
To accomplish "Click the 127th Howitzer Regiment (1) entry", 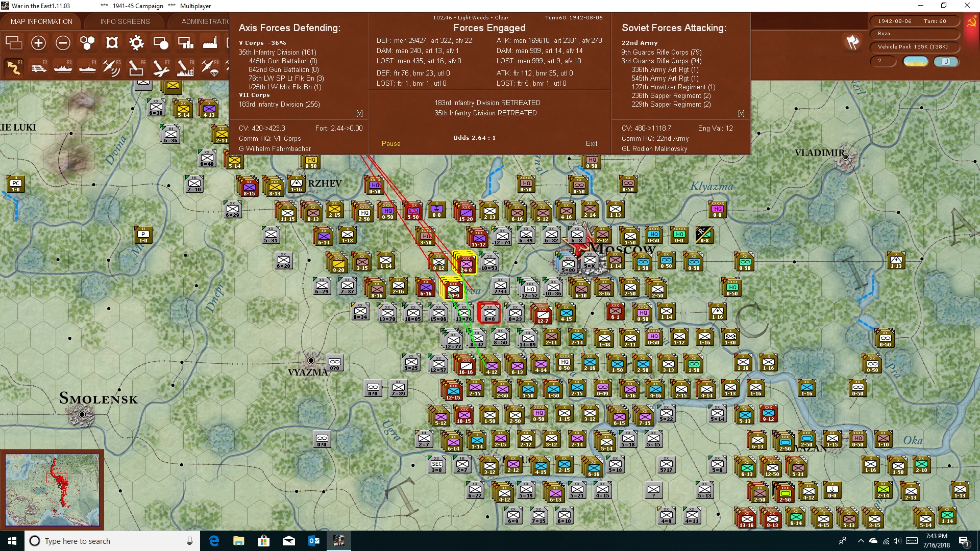I will (674, 87).
